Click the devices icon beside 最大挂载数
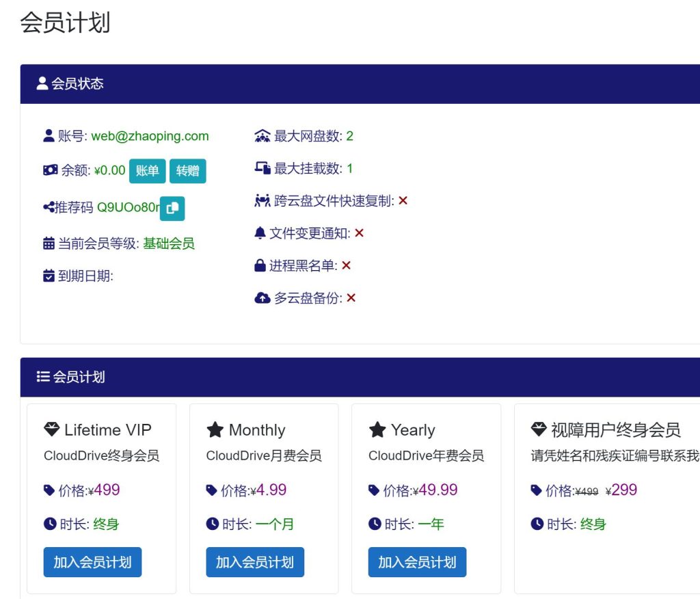 (262, 168)
